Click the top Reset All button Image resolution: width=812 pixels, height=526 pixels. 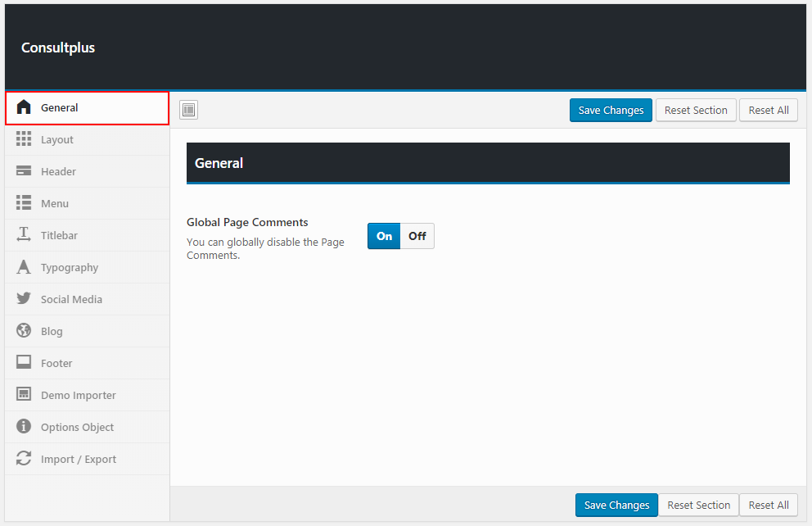coord(768,111)
